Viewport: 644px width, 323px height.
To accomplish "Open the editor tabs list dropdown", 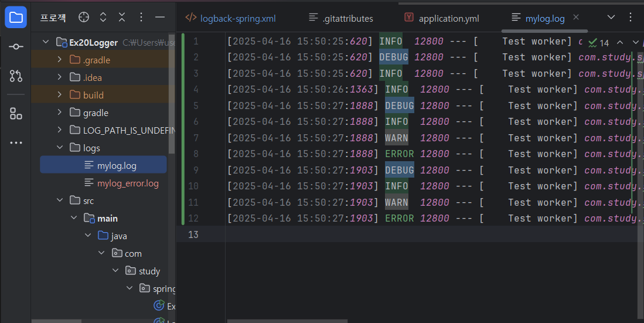I will coord(611,18).
